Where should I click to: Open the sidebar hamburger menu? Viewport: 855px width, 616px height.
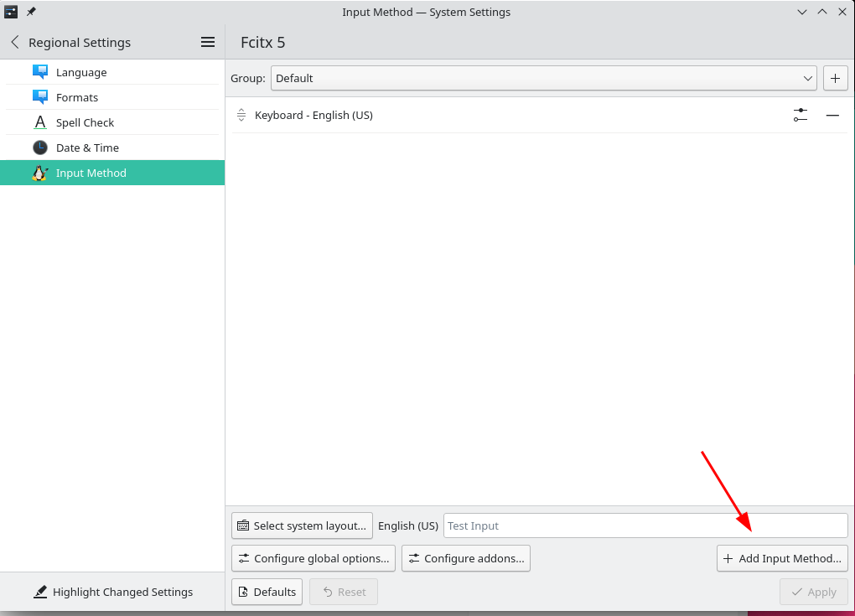coord(208,42)
